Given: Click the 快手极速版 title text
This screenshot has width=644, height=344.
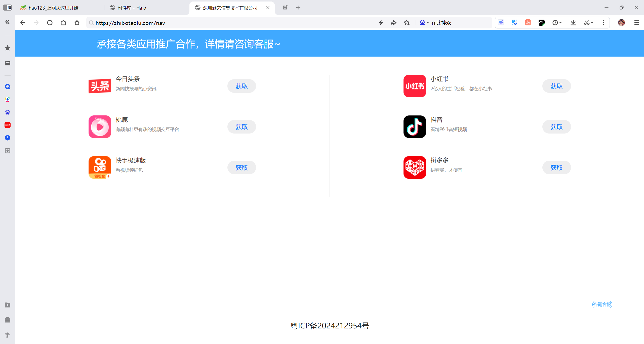Looking at the screenshot, I should (x=131, y=160).
